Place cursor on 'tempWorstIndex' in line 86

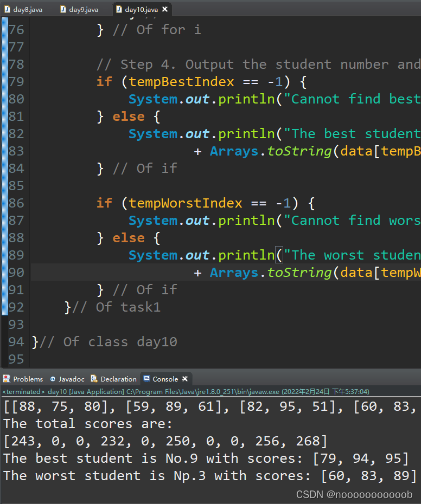pyautogui.click(x=186, y=203)
